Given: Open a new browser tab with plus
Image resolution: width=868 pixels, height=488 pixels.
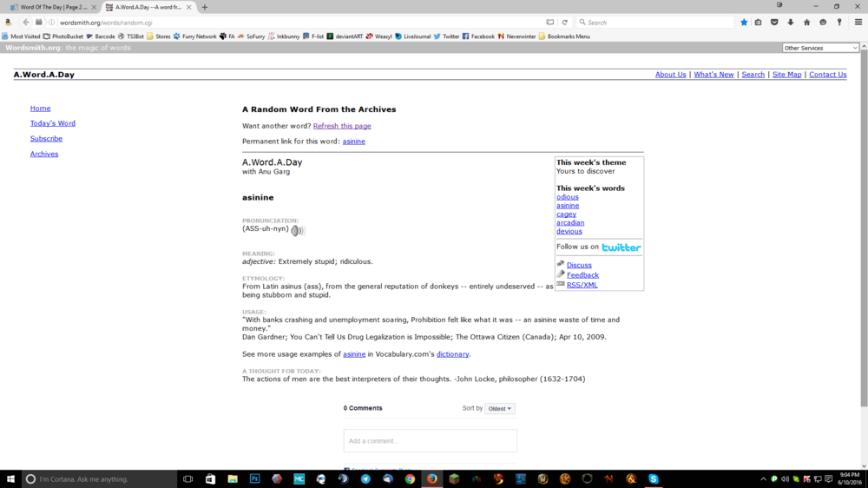Looking at the screenshot, I should 205,7.
